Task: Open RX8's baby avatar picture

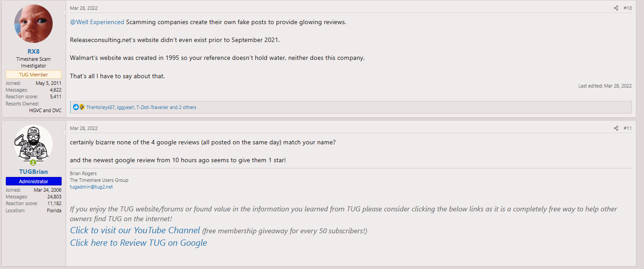Action: pos(33,24)
